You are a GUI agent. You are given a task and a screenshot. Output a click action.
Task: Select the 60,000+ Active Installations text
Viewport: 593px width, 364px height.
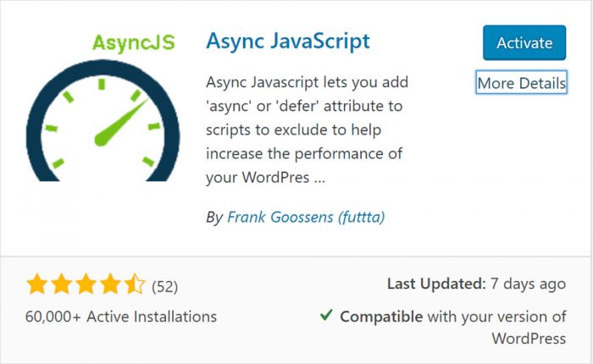click(x=121, y=317)
